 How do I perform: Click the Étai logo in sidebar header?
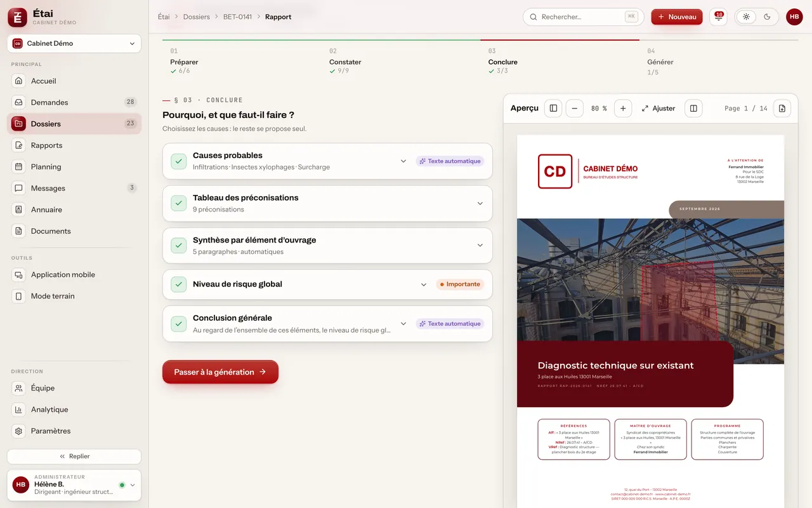coord(17,18)
